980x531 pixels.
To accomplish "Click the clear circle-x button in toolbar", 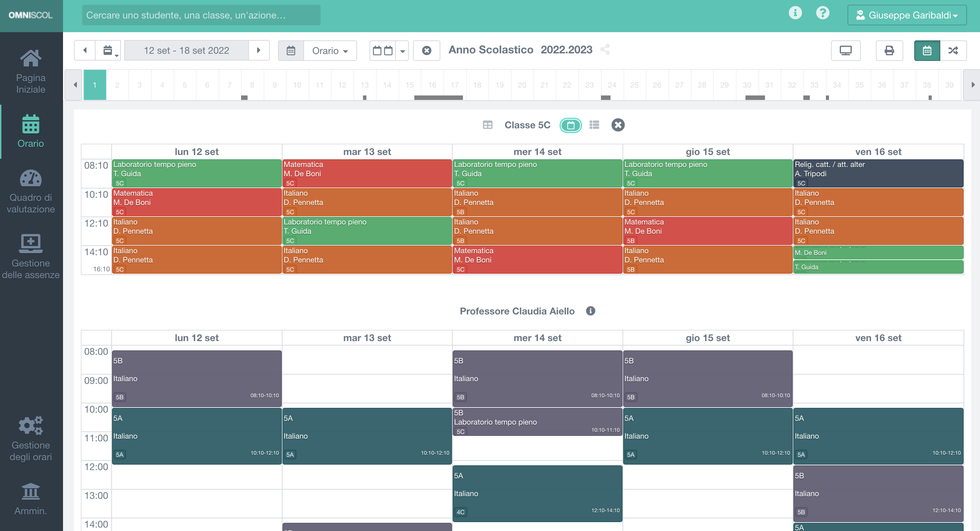I will coord(426,51).
